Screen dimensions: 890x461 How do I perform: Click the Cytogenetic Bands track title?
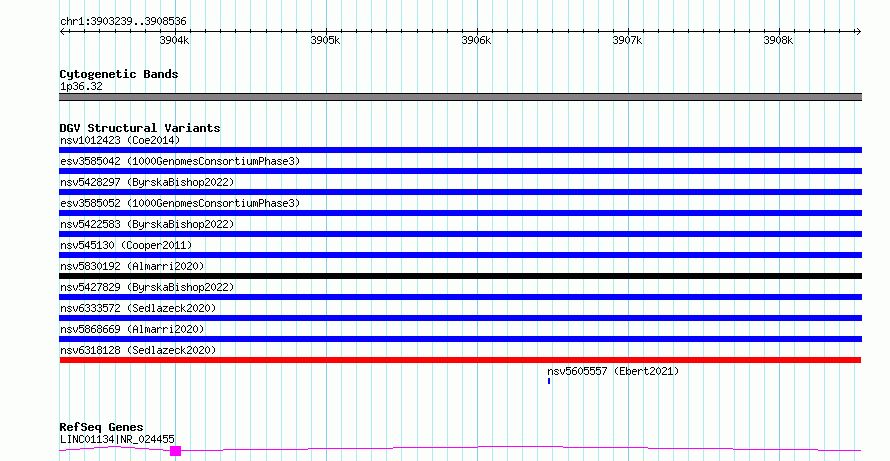tap(119, 74)
